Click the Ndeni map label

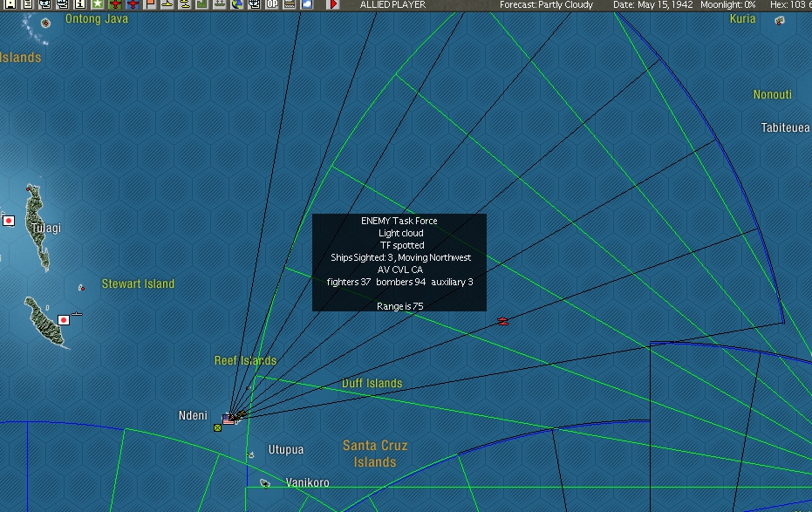click(x=193, y=415)
